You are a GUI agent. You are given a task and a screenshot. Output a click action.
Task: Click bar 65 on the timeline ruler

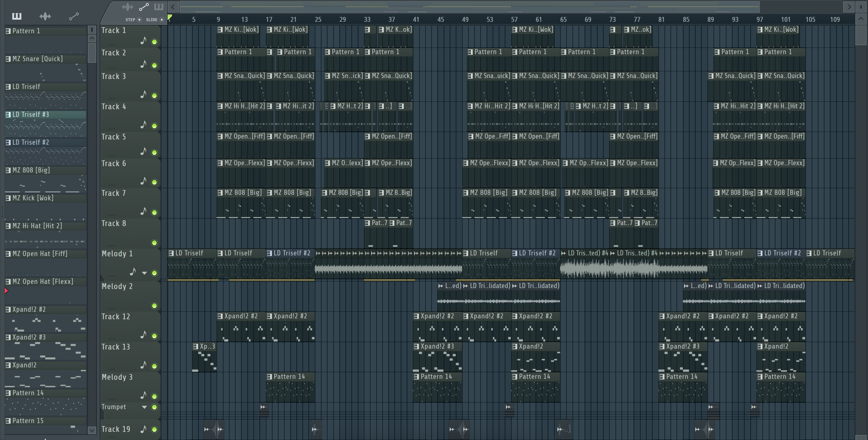pyautogui.click(x=563, y=20)
